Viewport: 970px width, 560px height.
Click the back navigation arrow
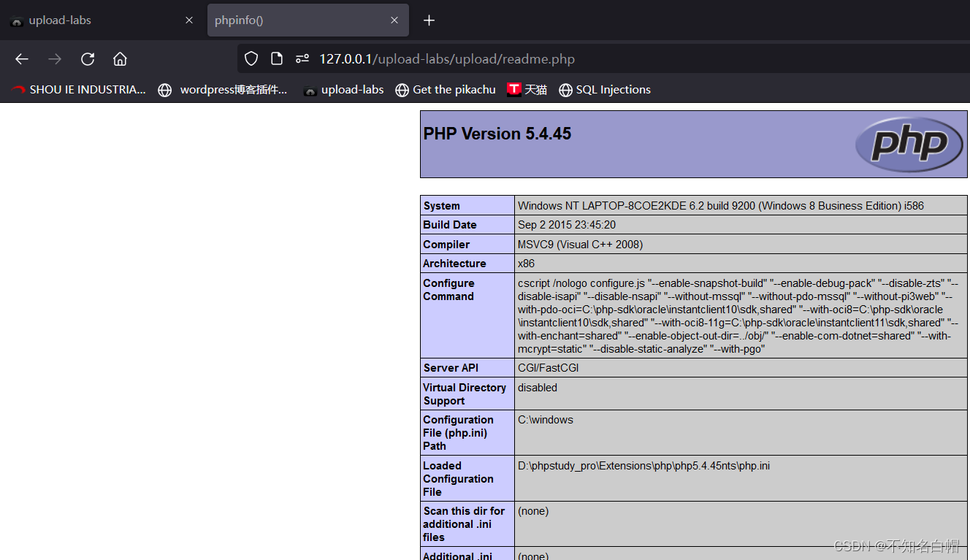(21, 59)
